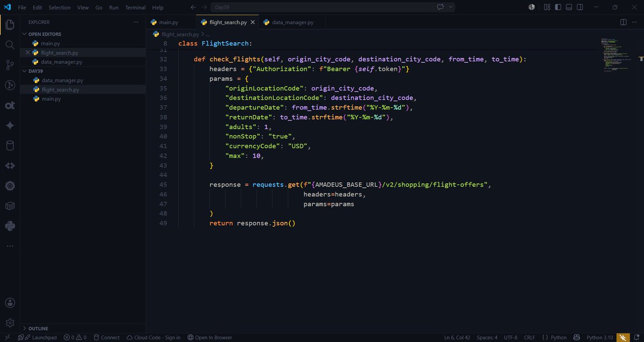
Task: Show additional views ellipsis in activity bar
Action: tap(10, 246)
